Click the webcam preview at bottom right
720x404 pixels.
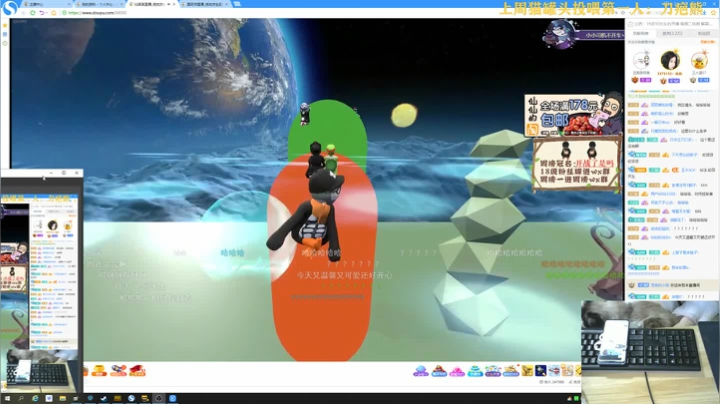[x=650, y=352]
